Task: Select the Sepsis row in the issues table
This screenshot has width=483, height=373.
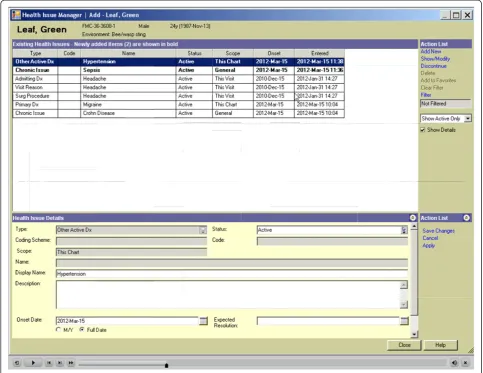Action: [x=178, y=70]
